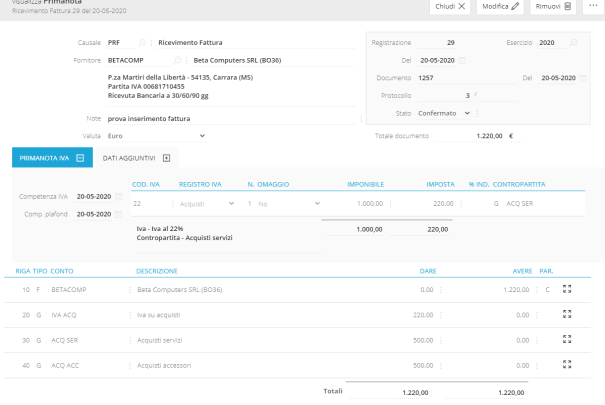Open the Registro IVA Acquisti dropdown
The height and width of the screenshot is (405, 605).
pyautogui.click(x=207, y=204)
